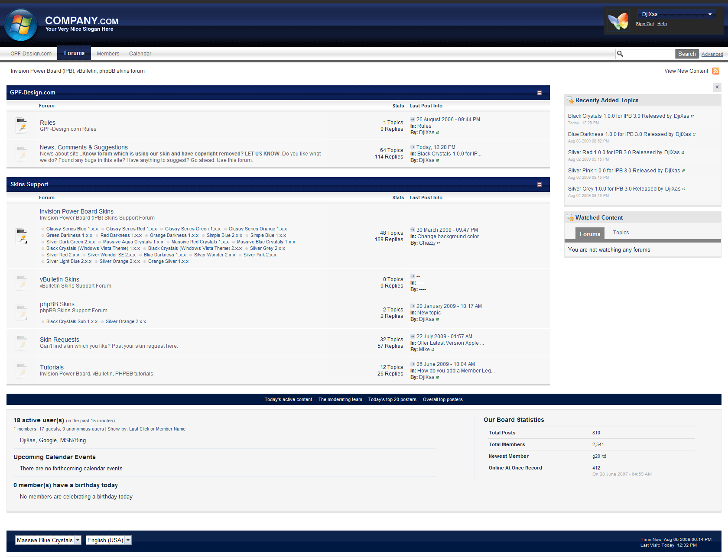Click the Watched Content panel icon
This screenshot has width=728, height=560.
point(570,217)
